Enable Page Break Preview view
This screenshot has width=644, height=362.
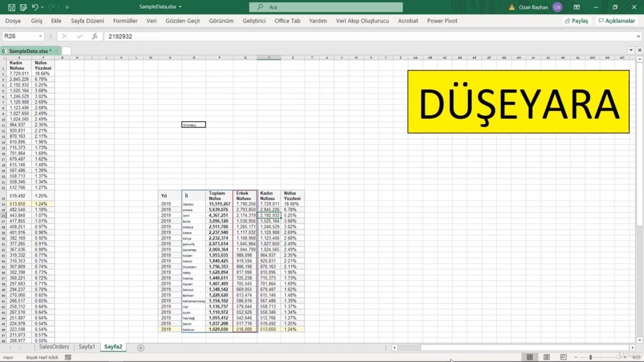point(563,357)
